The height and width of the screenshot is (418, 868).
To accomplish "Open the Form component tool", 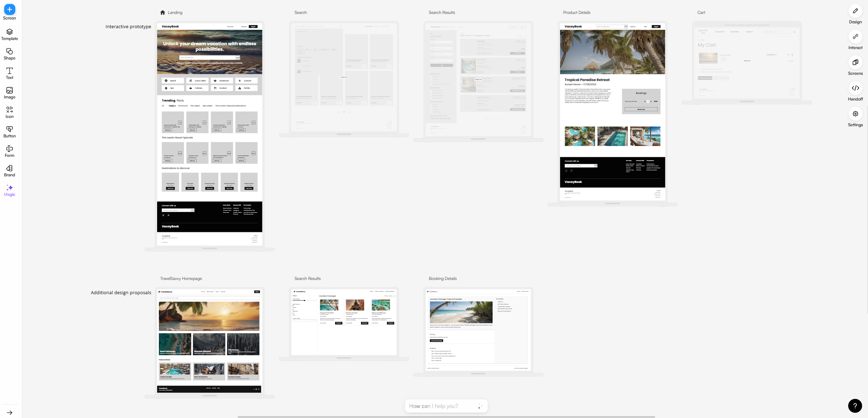I will click(x=9, y=151).
